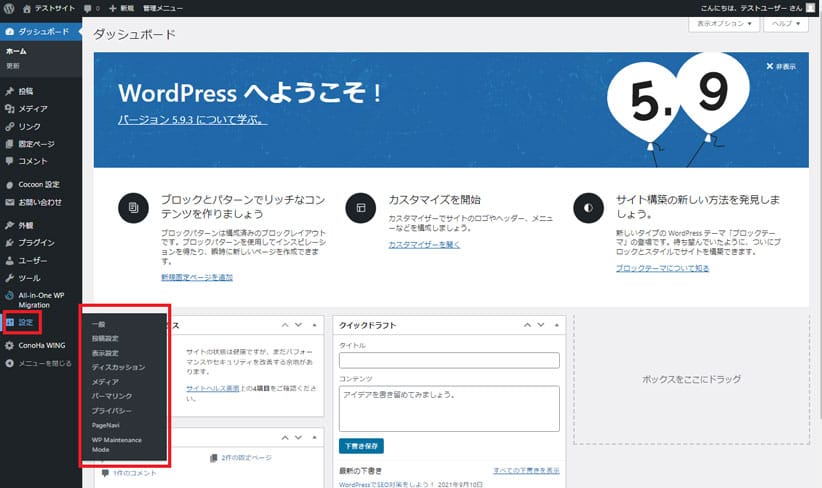The height and width of the screenshot is (488, 822).
Task: Select ディスカッション in settings flyout
Action: (x=118, y=367)
